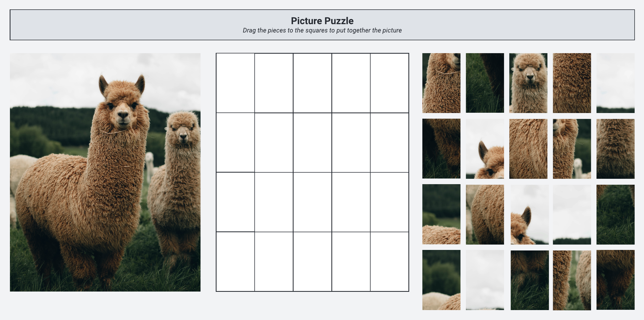Image resolution: width=644 pixels, height=320 pixels.
Task: Pick the dark brown legs piece ending the fourth tray row
Action: click(x=616, y=280)
